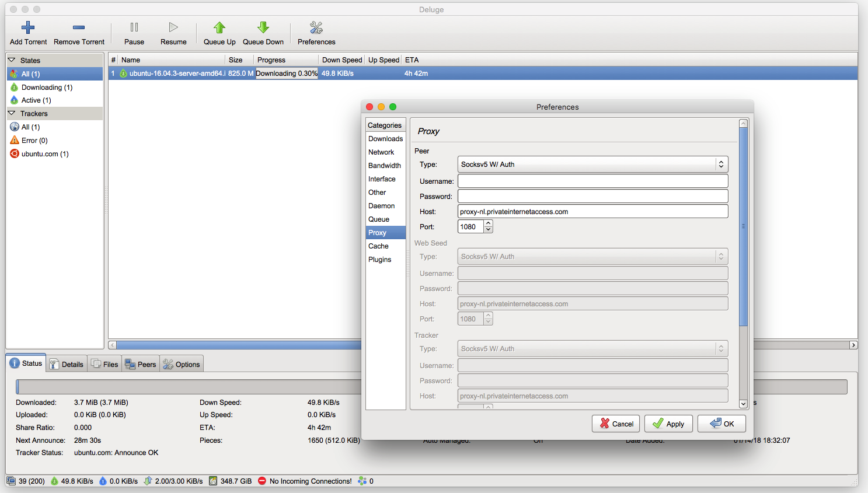Select the Plugins preferences category
This screenshot has width=868, height=493.
(386, 260)
